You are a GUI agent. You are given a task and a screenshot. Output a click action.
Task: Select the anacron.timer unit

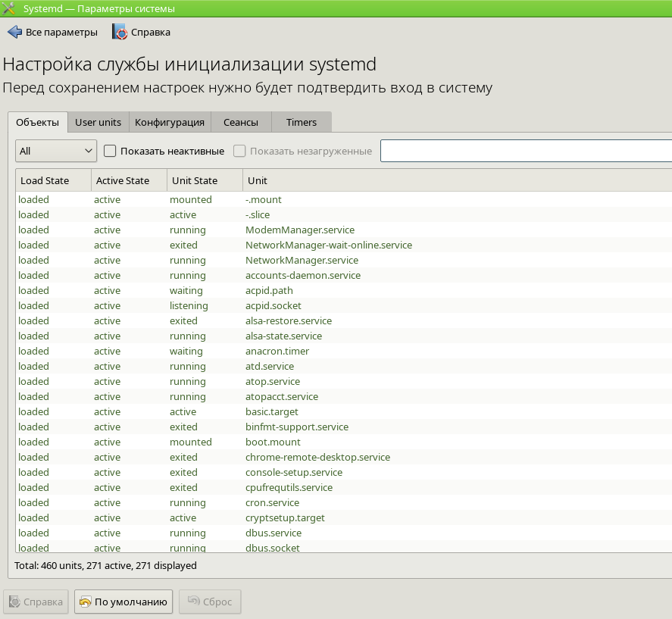coord(344,351)
